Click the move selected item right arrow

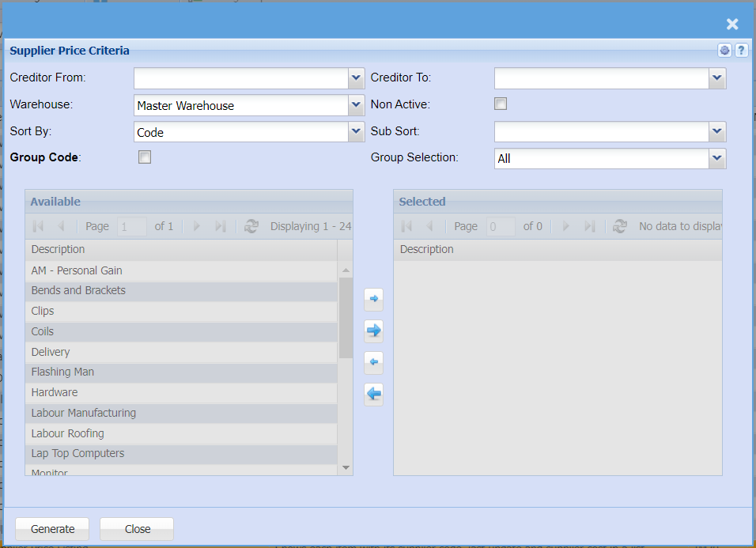click(x=373, y=300)
